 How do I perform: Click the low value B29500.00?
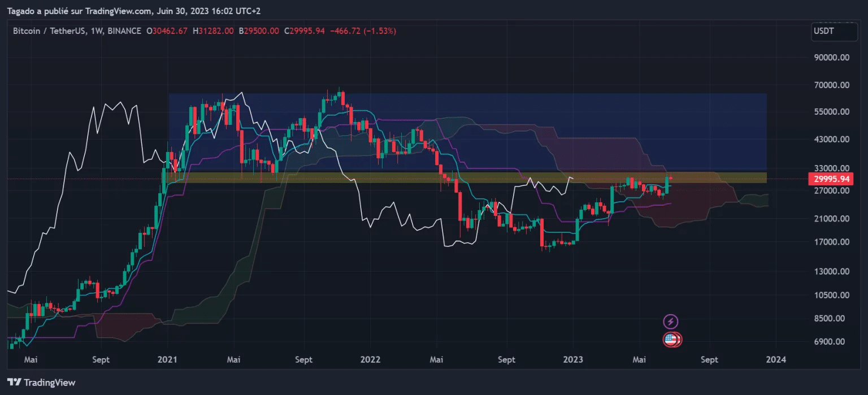259,31
